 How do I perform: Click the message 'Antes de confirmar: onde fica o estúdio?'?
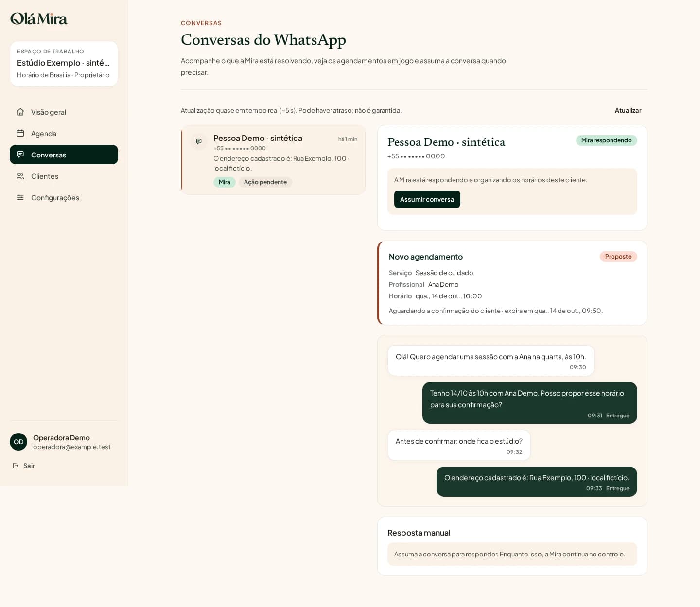(x=459, y=445)
